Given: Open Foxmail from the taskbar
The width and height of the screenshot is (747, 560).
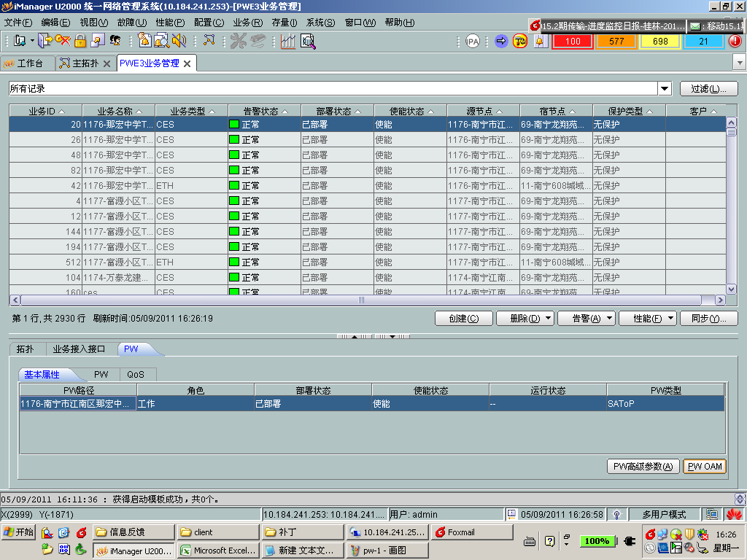Looking at the screenshot, I should pyautogui.click(x=471, y=532).
